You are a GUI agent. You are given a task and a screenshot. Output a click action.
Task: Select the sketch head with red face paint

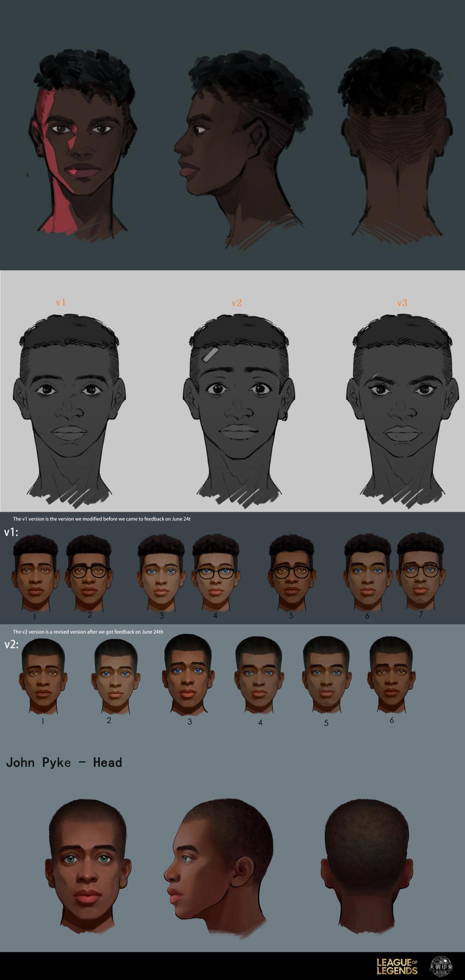82,145
